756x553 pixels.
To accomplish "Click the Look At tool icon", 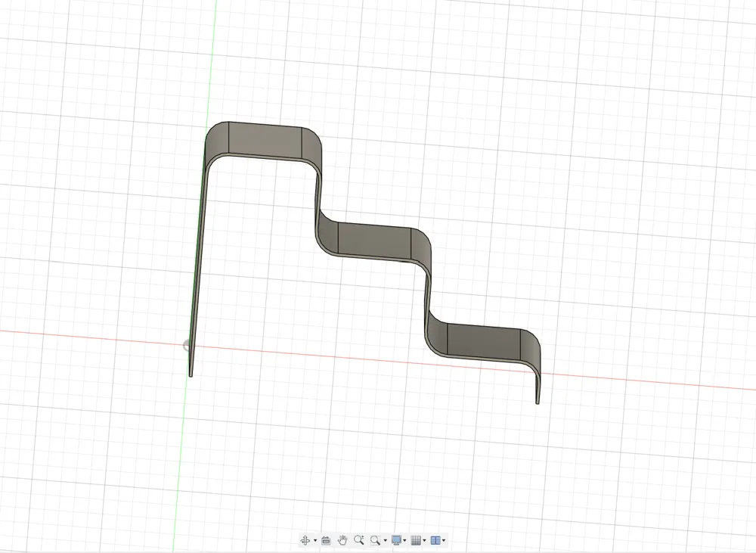I will [x=326, y=540].
